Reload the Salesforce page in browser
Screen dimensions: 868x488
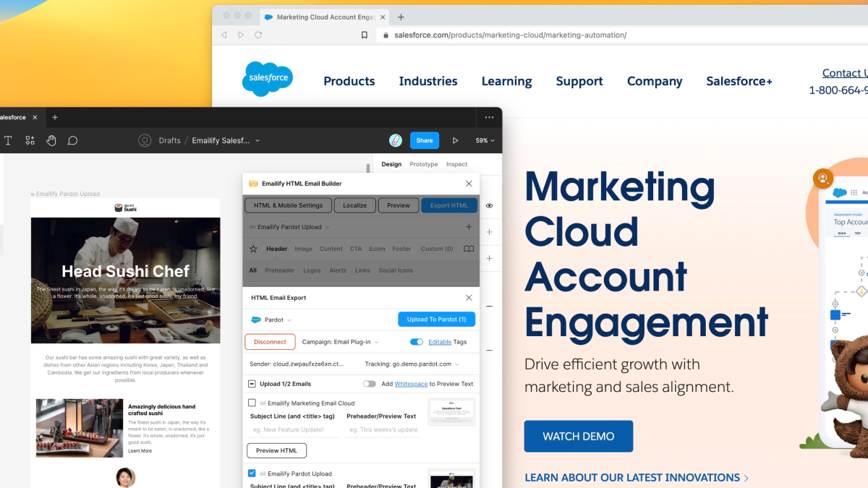tap(258, 35)
